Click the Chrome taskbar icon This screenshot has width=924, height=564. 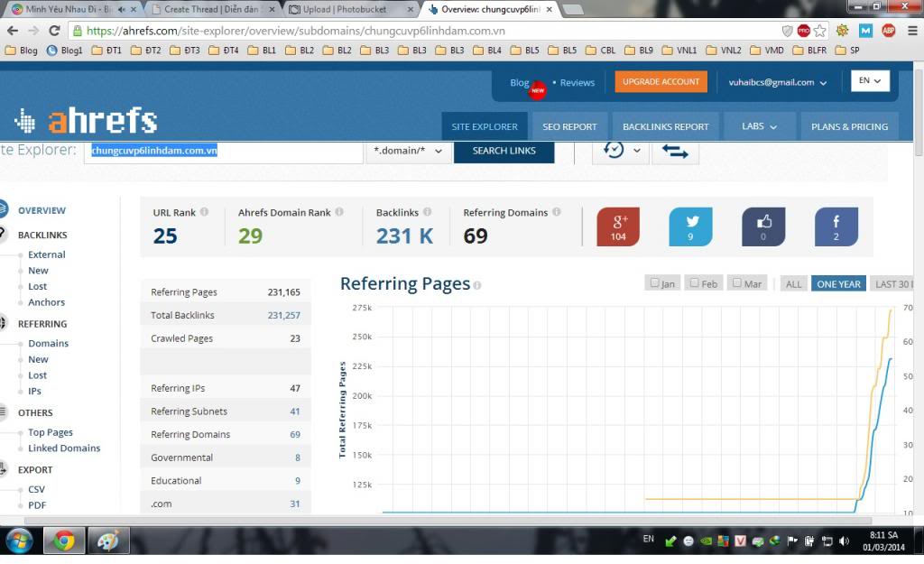coord(64,541)
